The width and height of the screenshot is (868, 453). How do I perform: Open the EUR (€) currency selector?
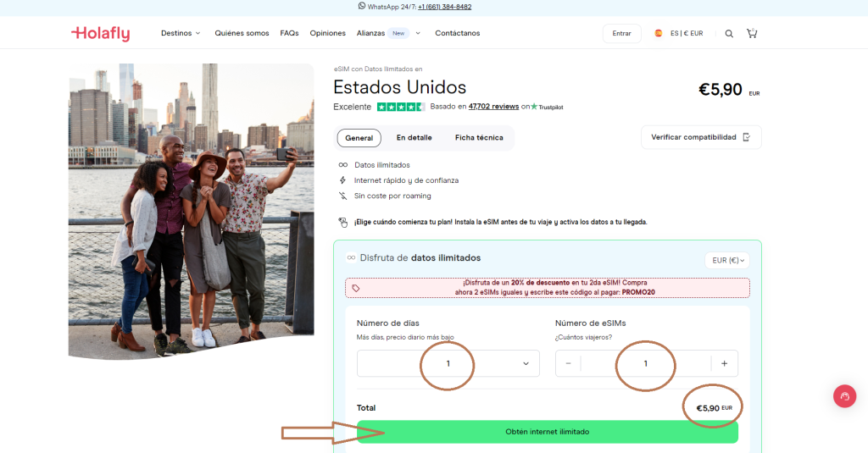pyautogui.click(x=727, y=261)
